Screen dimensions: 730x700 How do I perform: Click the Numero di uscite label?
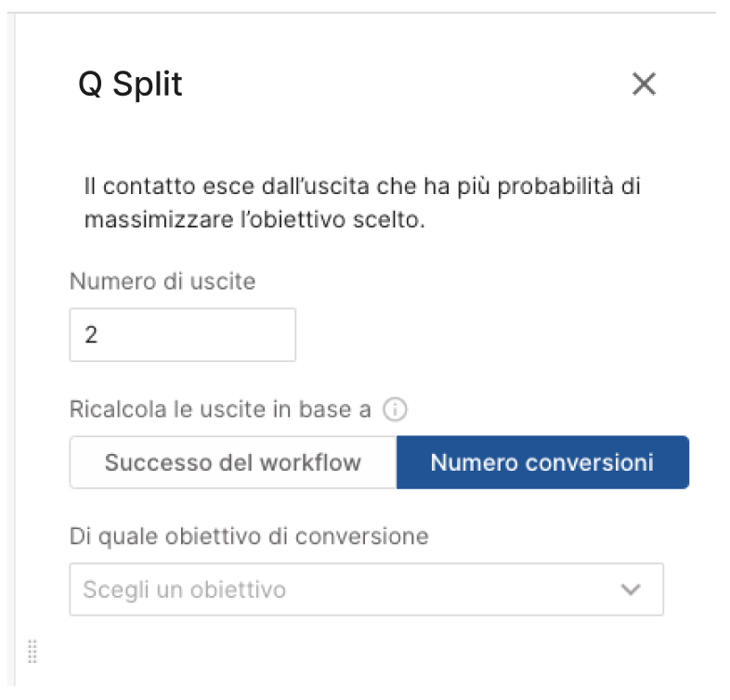click(163, 281)
